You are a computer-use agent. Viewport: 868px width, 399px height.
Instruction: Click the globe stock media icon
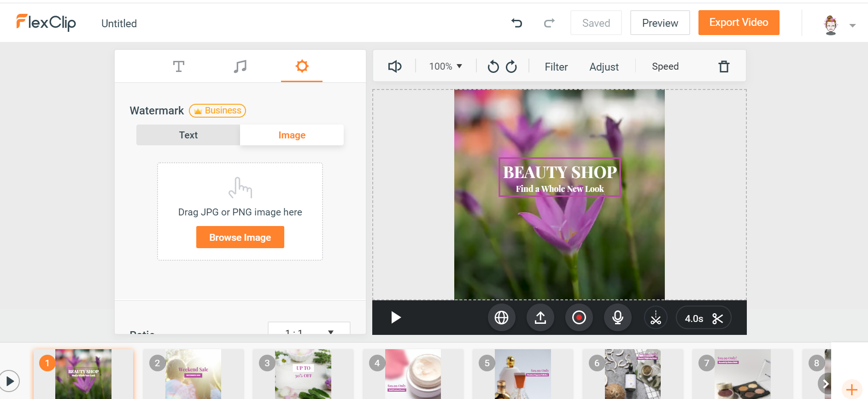501,318
